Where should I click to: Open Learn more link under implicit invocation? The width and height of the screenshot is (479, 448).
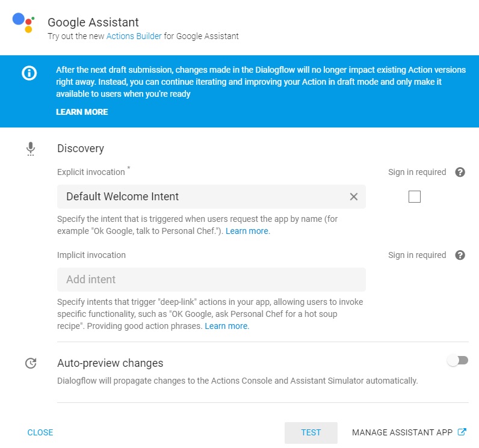point(227,326)
